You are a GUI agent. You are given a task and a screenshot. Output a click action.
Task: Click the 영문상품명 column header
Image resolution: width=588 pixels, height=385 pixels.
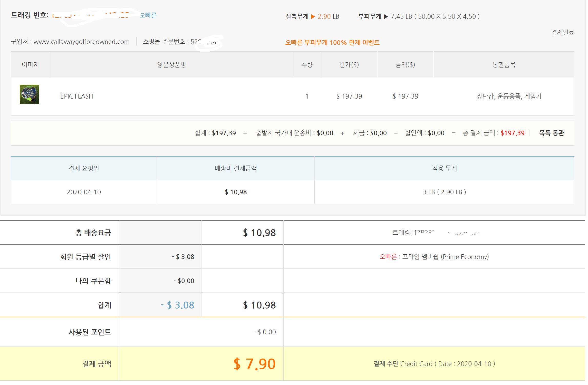pos(171,65)
